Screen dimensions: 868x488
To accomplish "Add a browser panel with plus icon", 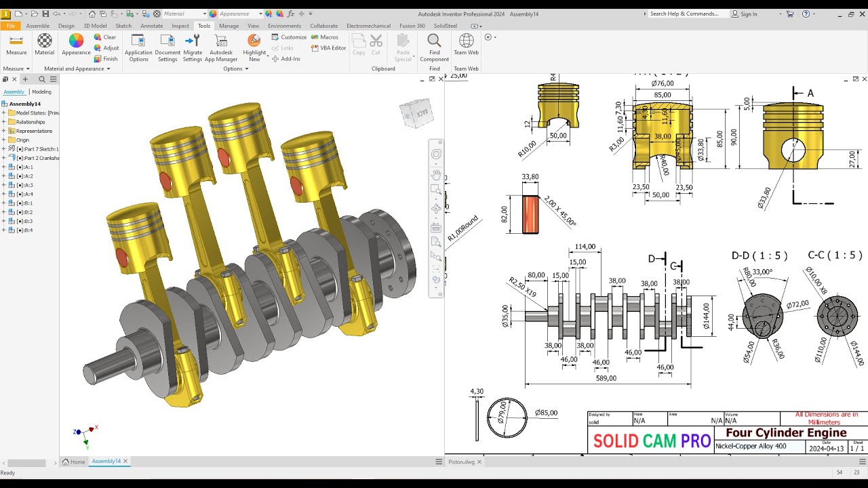I will [25, 79].
